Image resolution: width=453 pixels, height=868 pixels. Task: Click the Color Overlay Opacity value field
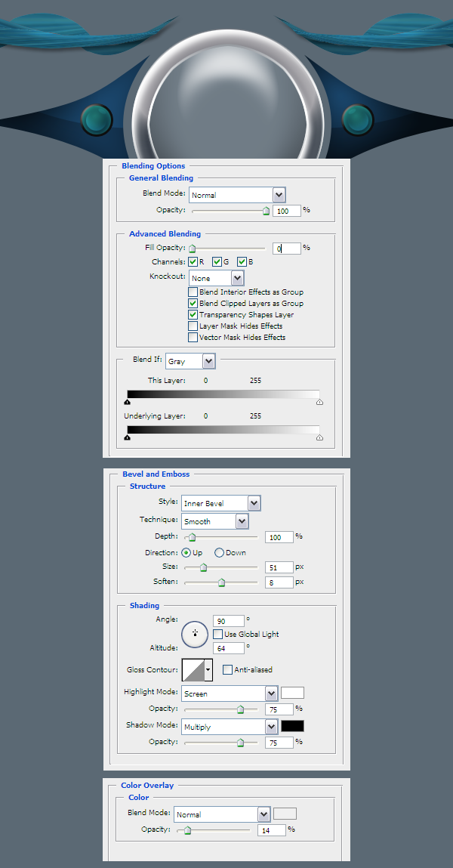[272, 829]
